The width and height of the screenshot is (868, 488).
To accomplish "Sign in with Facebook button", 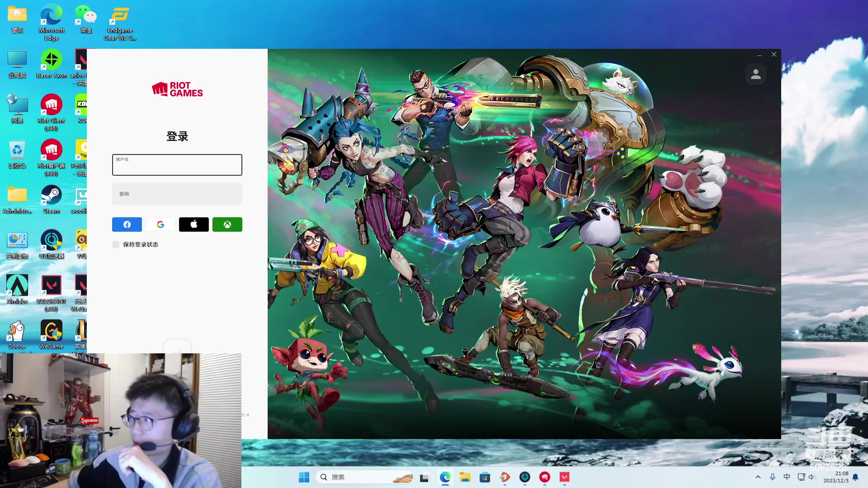I will pyautogui.click(x=127, y=225).
